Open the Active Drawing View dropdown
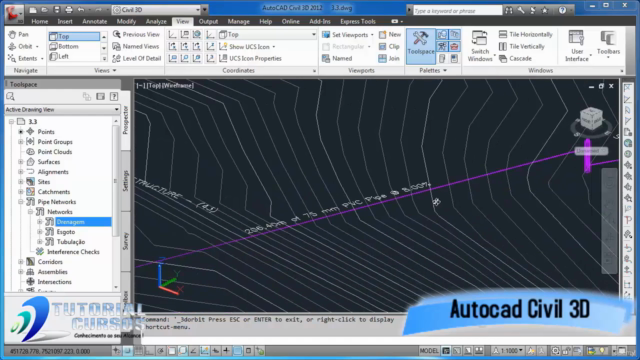 pos(62,109)
